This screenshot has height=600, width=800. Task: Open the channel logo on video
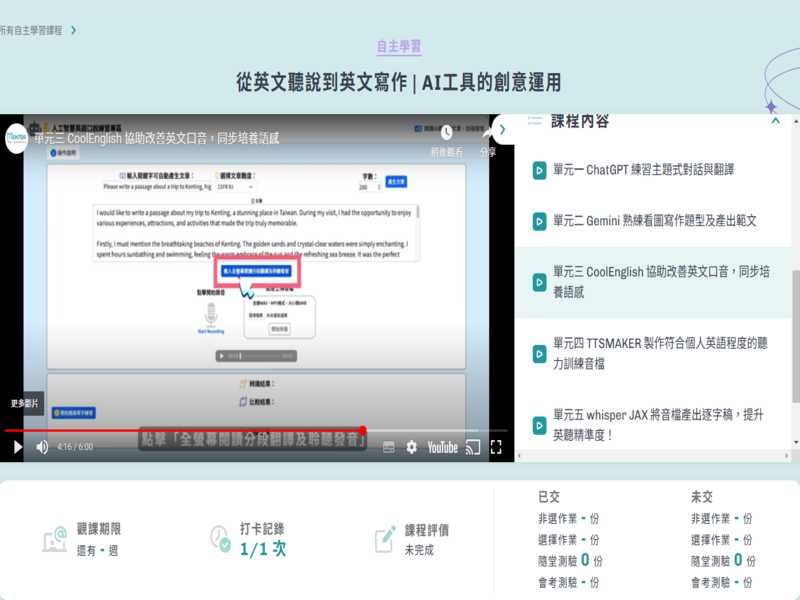pos(16,136)
